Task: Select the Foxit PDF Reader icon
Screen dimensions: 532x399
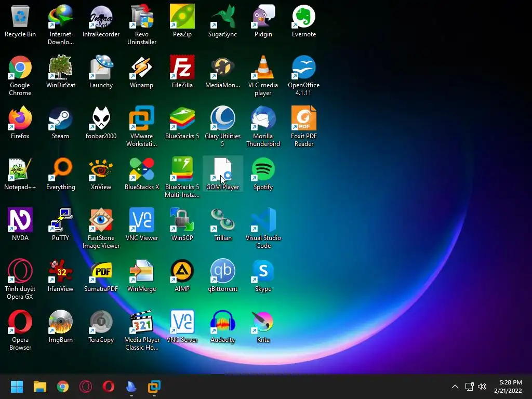Action: 303,118
